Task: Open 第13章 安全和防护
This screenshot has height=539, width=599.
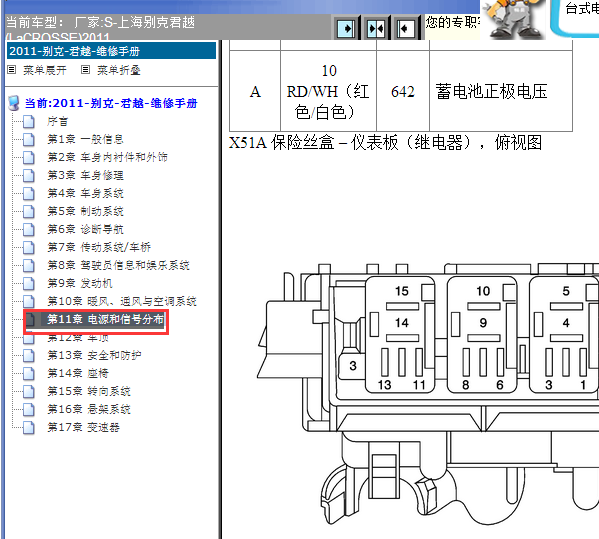Action: pos(94,355)
